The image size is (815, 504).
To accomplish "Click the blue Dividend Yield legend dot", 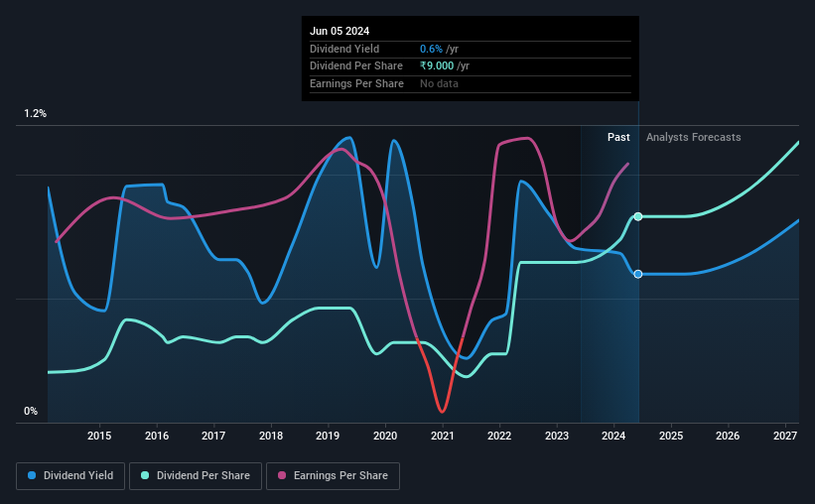I will [32, 475].
